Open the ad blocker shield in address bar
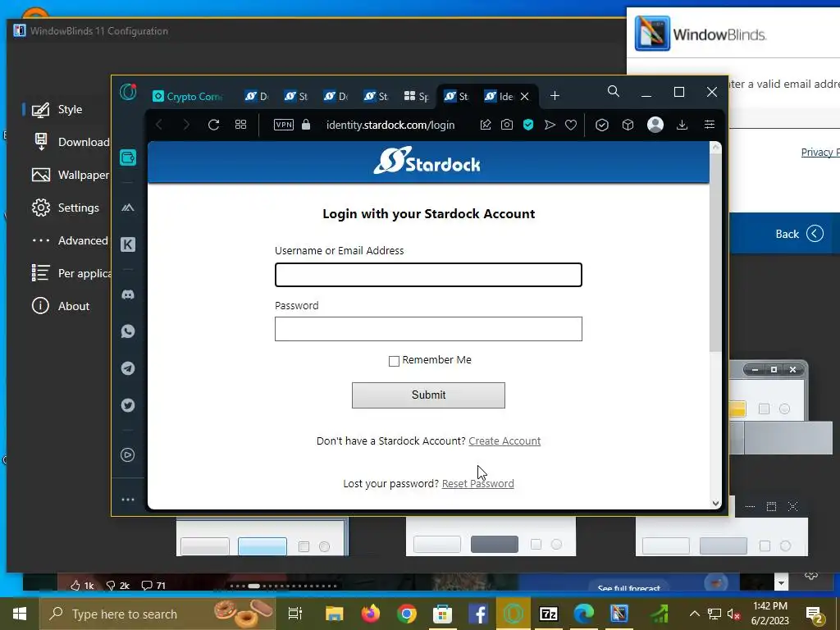 tap(528, 125)
